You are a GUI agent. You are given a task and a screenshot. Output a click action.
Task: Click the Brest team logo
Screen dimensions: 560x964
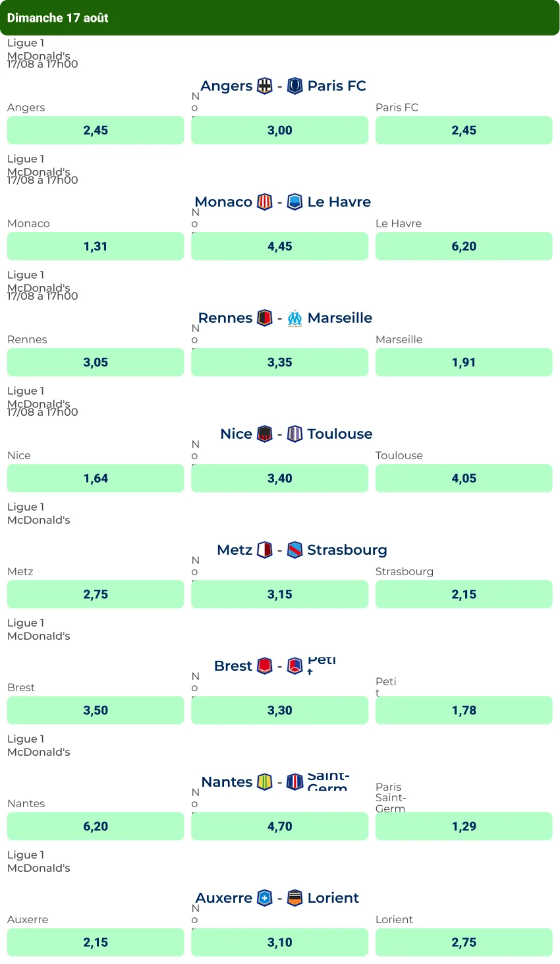(264, 666)
